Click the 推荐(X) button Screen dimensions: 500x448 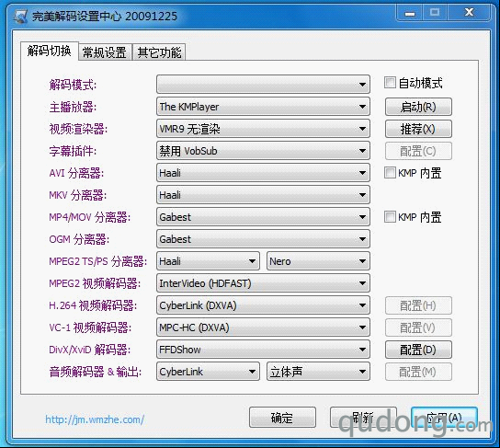tap(418, 129)
